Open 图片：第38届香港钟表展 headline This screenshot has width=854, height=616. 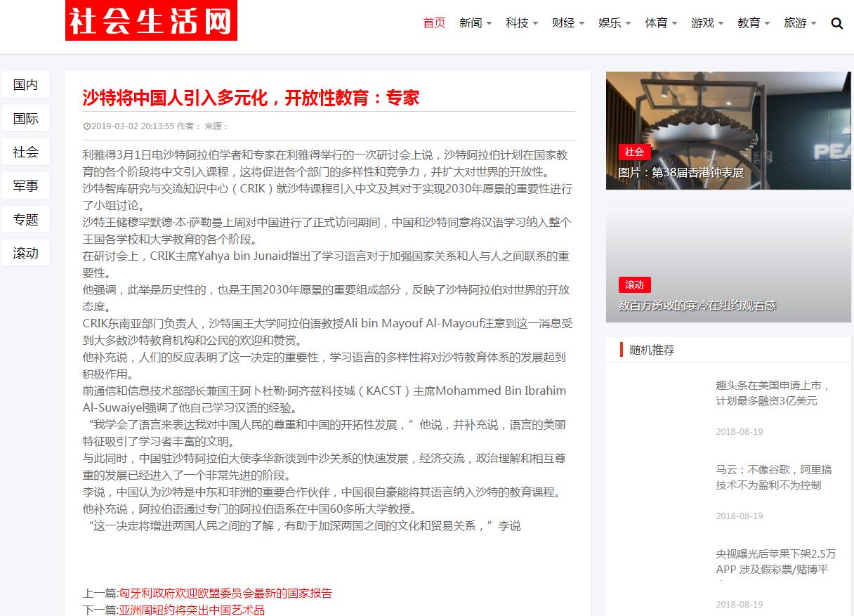pyautogui.click(x=681, y=173)
